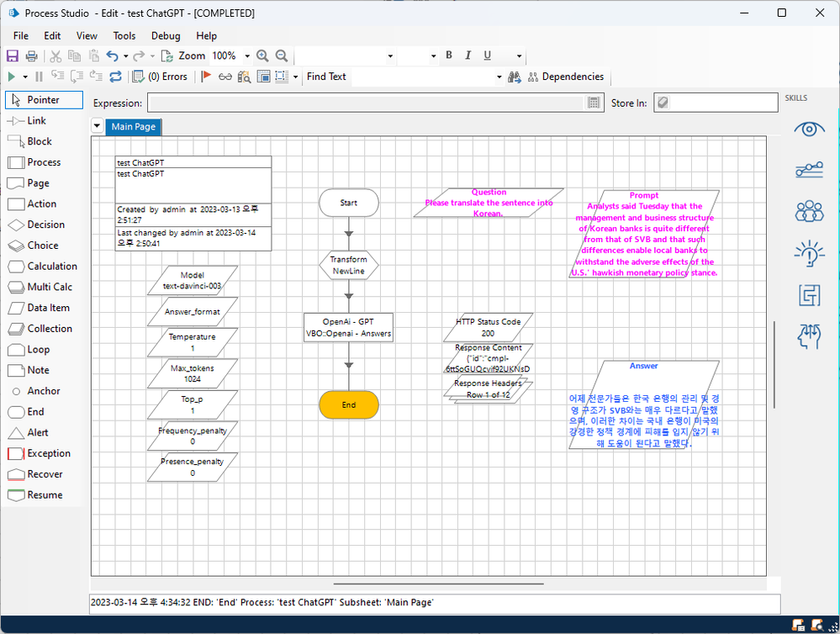Click the Zoom In magnifier icon
The height and width of the screenshot is (634, 840).
pyautogui.click(x=262, y=56)
